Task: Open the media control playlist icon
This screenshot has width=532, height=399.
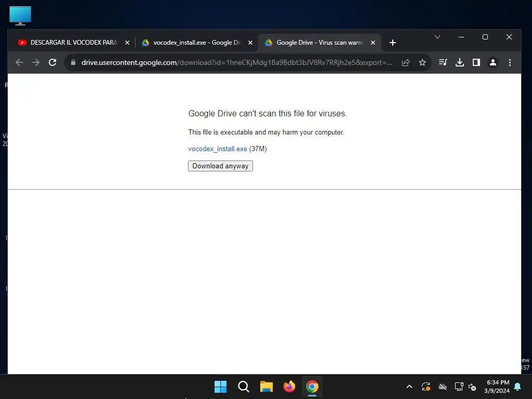Action: (443, 62)
